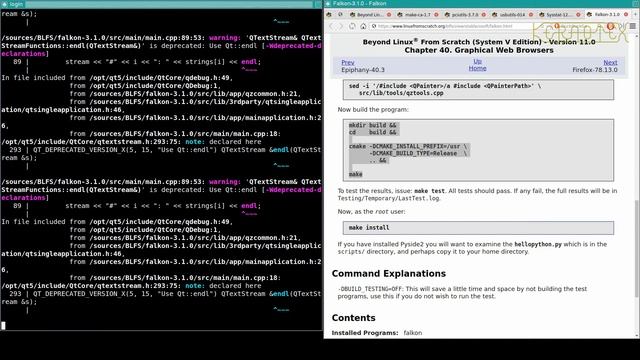Click the 'hellopython.py' filename text

538,244
